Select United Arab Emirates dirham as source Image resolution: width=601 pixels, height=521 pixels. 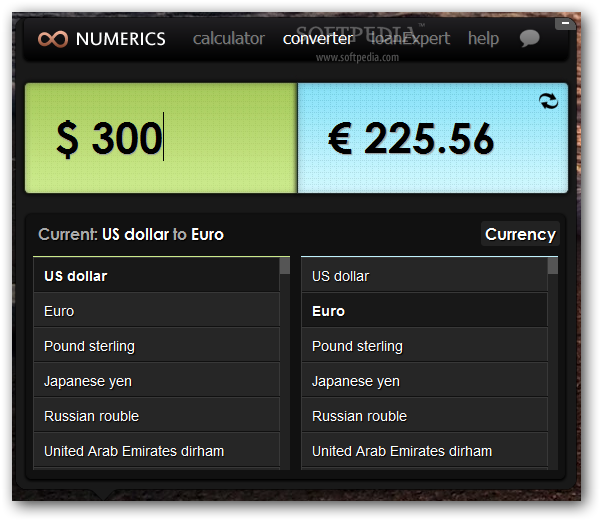[x=157, y=450]
